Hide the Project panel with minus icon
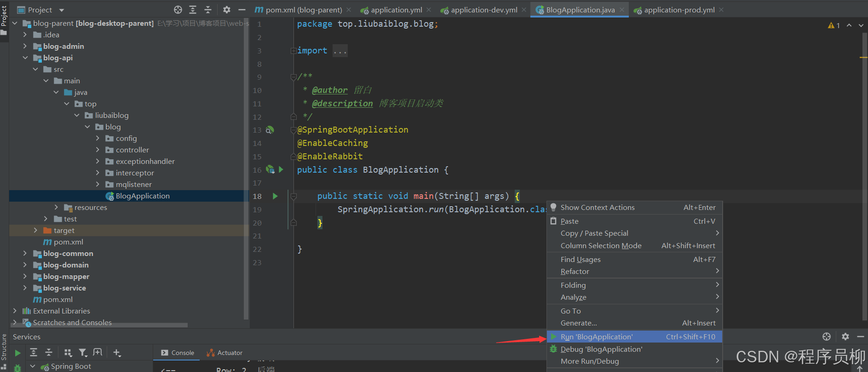868x372 pixels. tap(242, 10)
